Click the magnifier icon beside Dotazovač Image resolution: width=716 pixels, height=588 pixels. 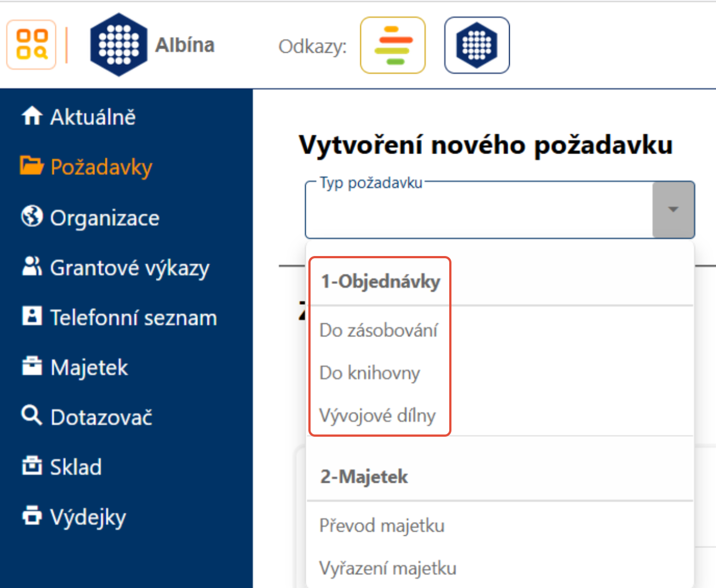[32, 415]
